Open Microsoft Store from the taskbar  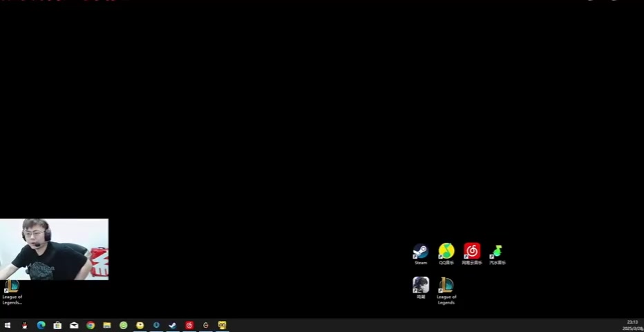pos(57,325)
